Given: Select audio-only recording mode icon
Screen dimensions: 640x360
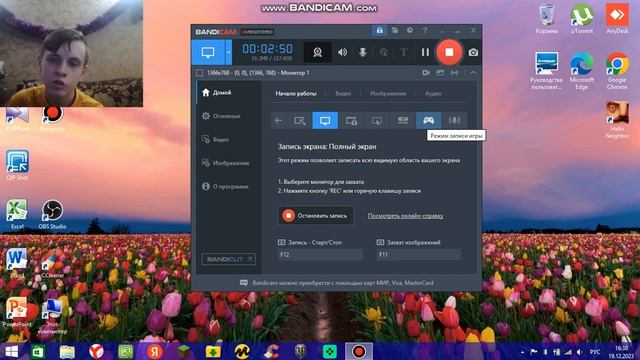Looking at the screenshot, I should (454, 120).
